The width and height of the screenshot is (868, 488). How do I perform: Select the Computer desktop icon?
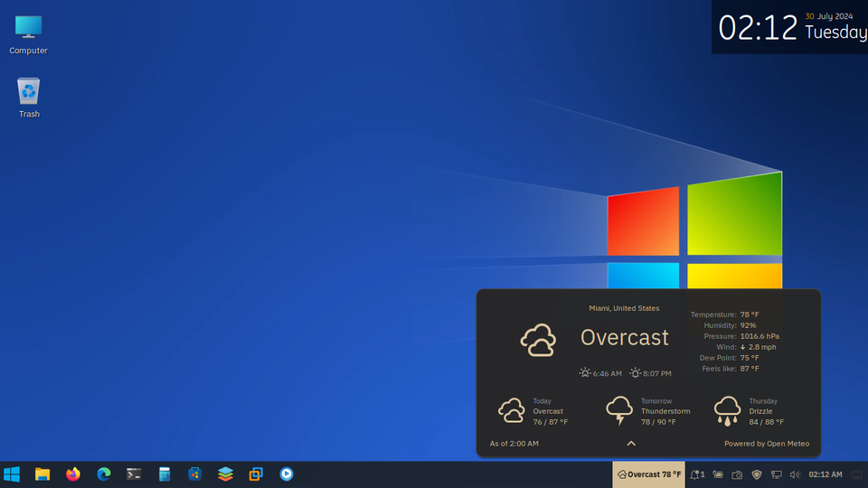click(x=28, y=34)
